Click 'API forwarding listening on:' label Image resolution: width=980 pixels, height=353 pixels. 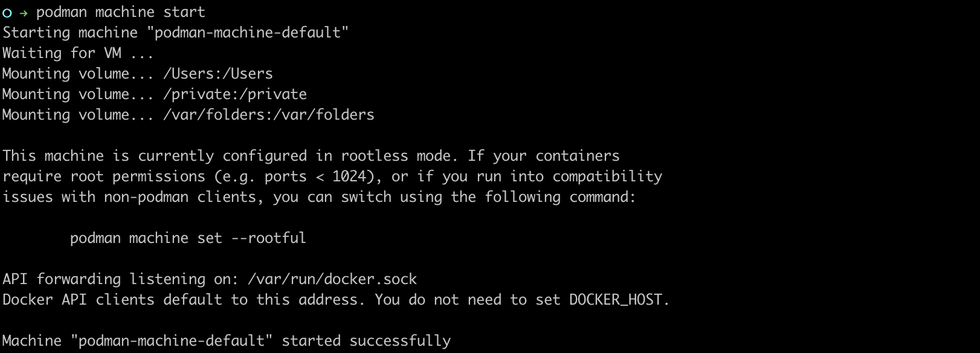click(121, 279)
